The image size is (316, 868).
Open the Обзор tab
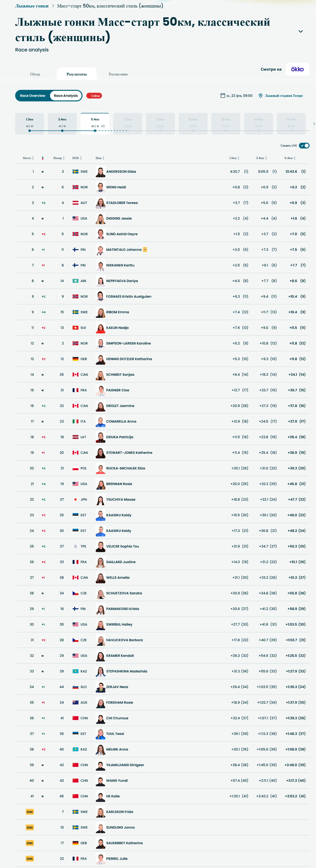pos(35,74)
